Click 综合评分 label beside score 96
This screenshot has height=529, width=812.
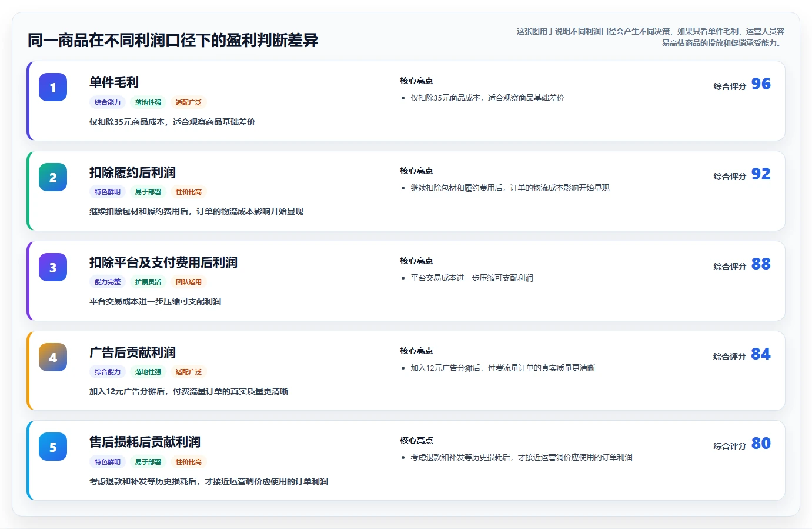point(730,86)
